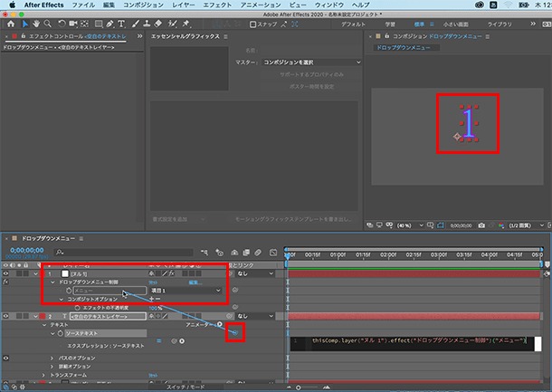
Task: Select the Rectangle shape tool
Action: coord(99,24)
